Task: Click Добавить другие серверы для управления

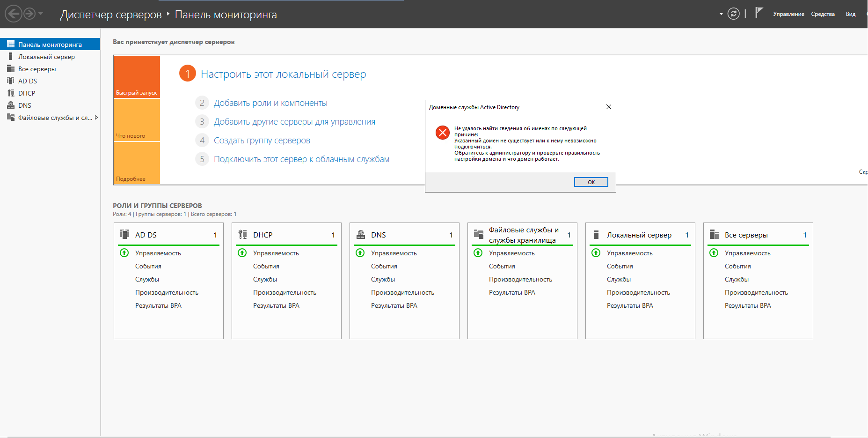Action: coord(294,122)
